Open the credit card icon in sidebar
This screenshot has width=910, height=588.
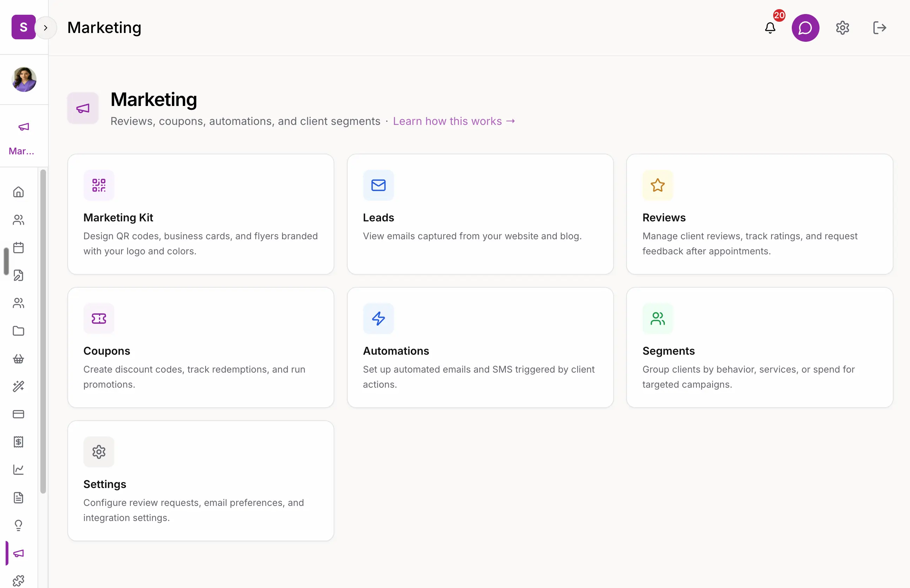[18, 414]
